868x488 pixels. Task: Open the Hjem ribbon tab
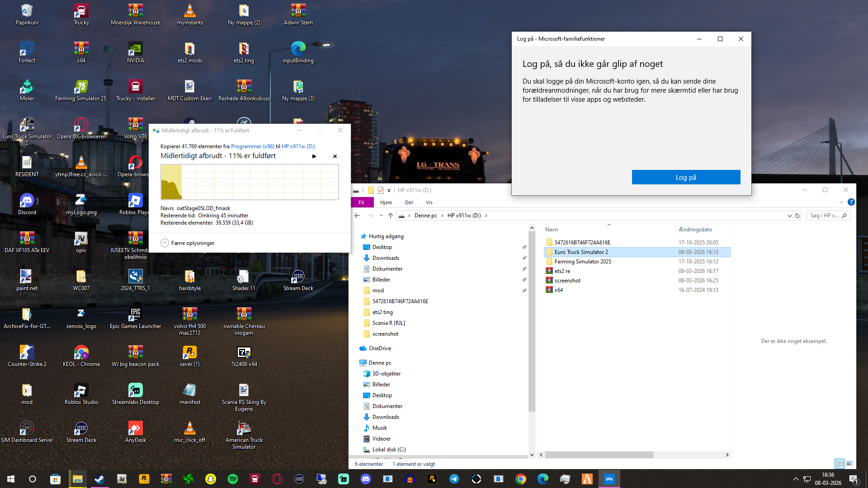pos(386,202)
